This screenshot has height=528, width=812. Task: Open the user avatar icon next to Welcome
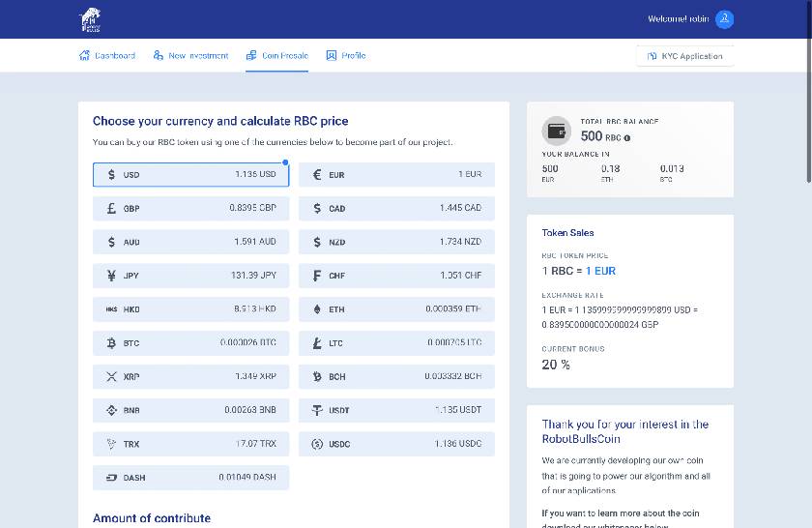click(724, 19)
